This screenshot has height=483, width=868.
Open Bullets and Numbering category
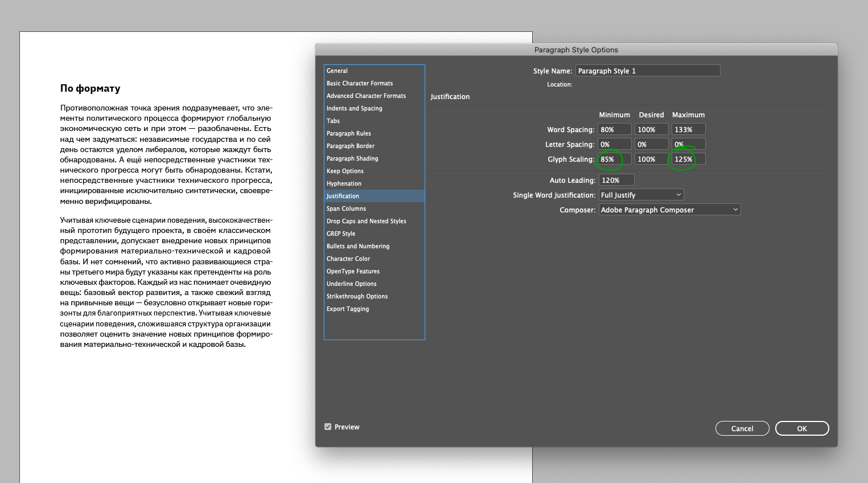pos(374,246)
